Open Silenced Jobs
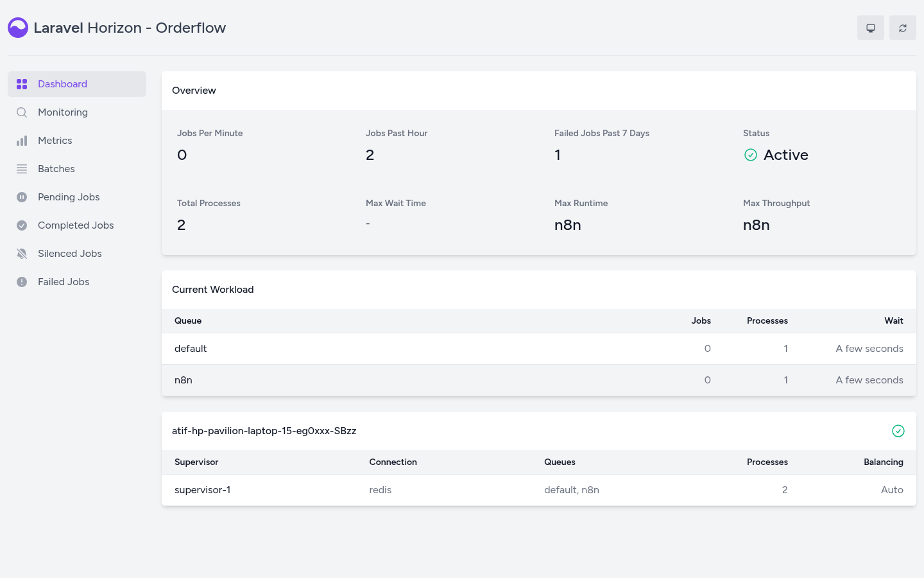 pyautogui.click(x=77, y=254)
